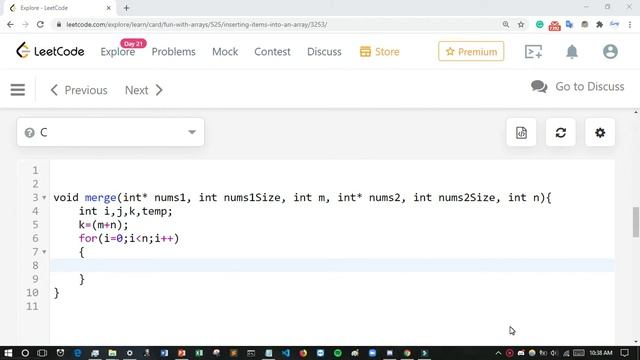Screen dimensions: 640x360
Task: Open the green Grammarly extension icon
Action: [x=540, y=24]
